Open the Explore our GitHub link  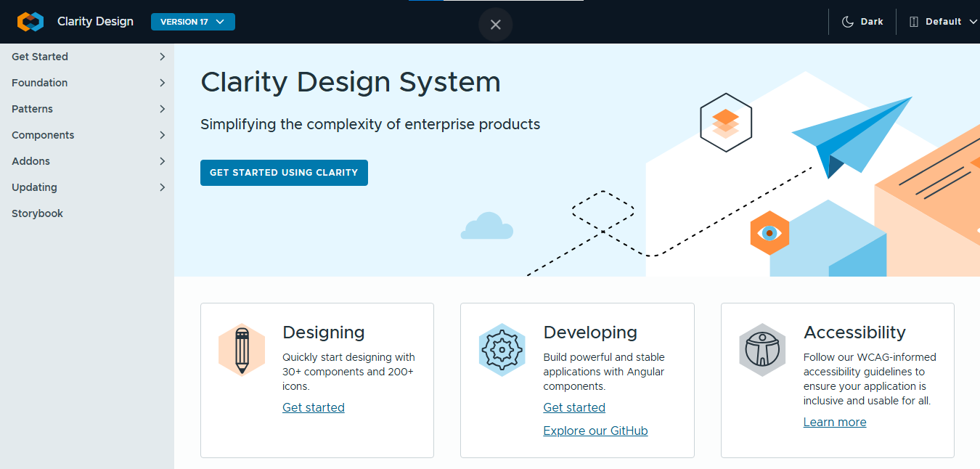coord(595,431)
